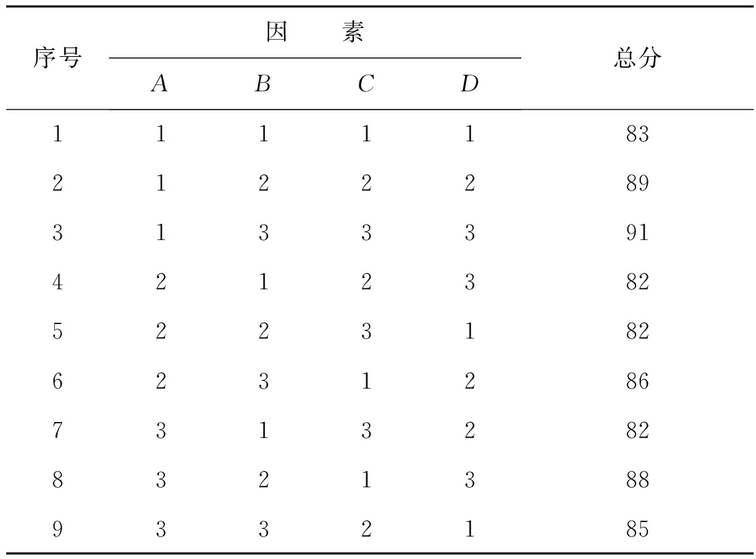This screenshot has height=559, width=756.
Task: Click sequence number 5 in 序号 column
Action: [x=58, y=332]
